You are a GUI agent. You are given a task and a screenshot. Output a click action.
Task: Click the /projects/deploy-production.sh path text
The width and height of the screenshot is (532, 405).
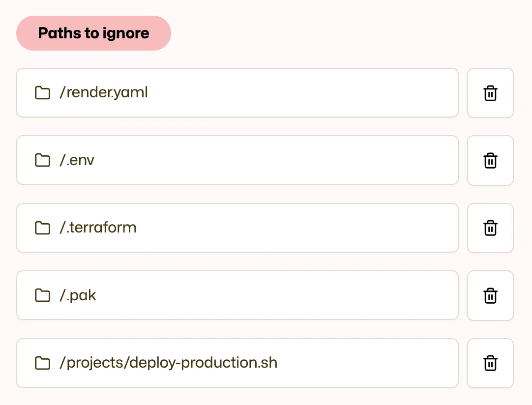[168, 363]
